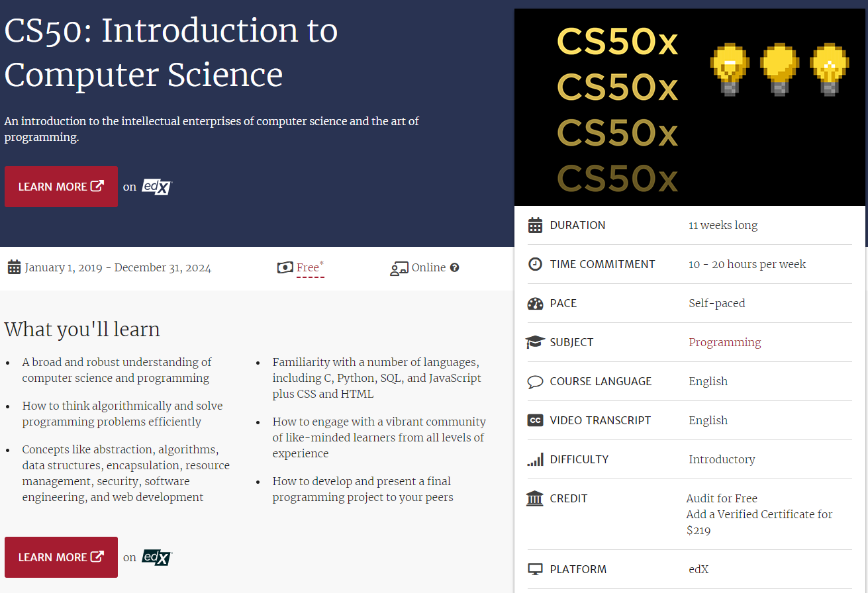This screenshot has height=593, width=868.
Task: Click the bullet about final programming project
Action: (363, 489)
